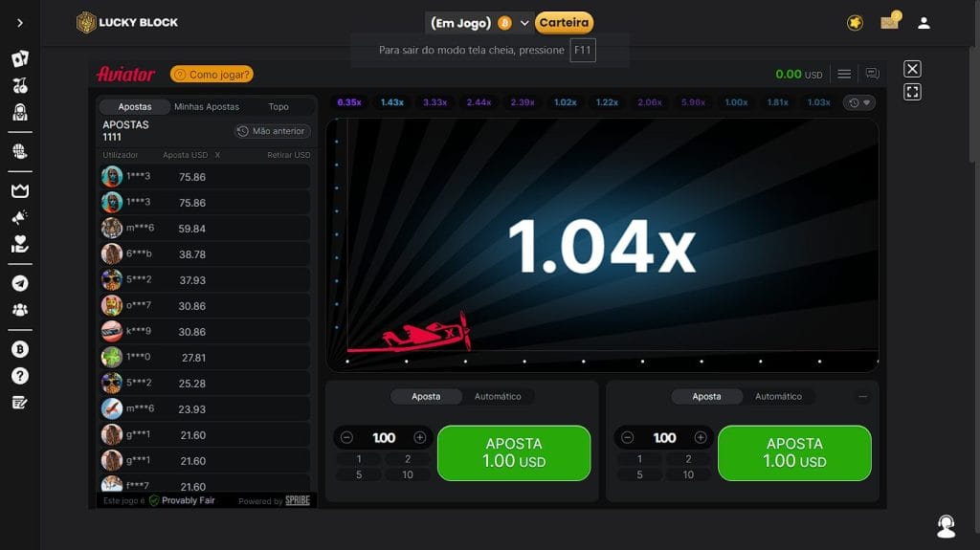
Task: Click the gold star rewards icon
Action: [855, 23]
